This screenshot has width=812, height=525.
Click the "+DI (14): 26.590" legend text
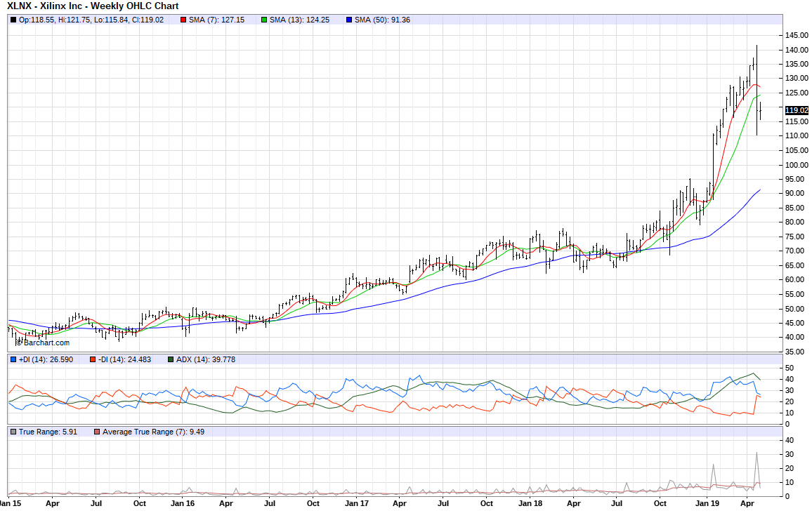[46, 359]
